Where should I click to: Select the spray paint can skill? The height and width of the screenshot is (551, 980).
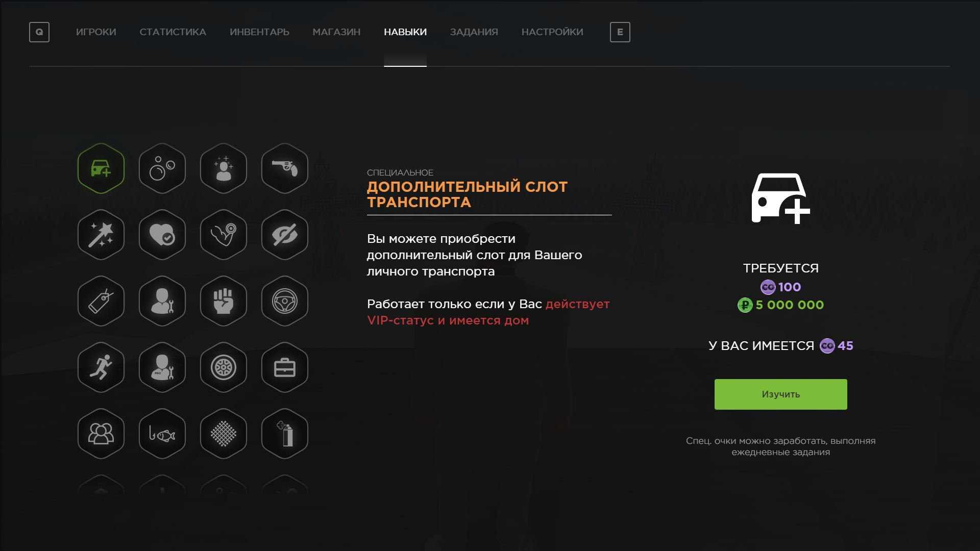[x=285, y=434]
